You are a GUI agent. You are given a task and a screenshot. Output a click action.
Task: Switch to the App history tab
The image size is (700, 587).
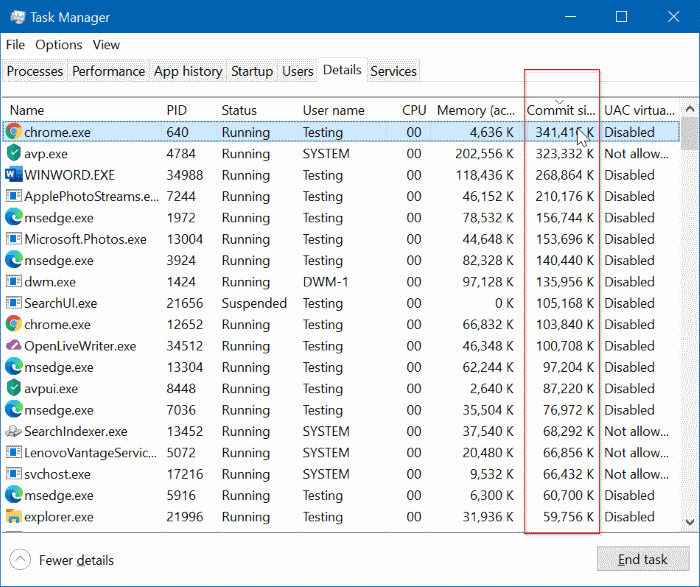pos(188,71)
